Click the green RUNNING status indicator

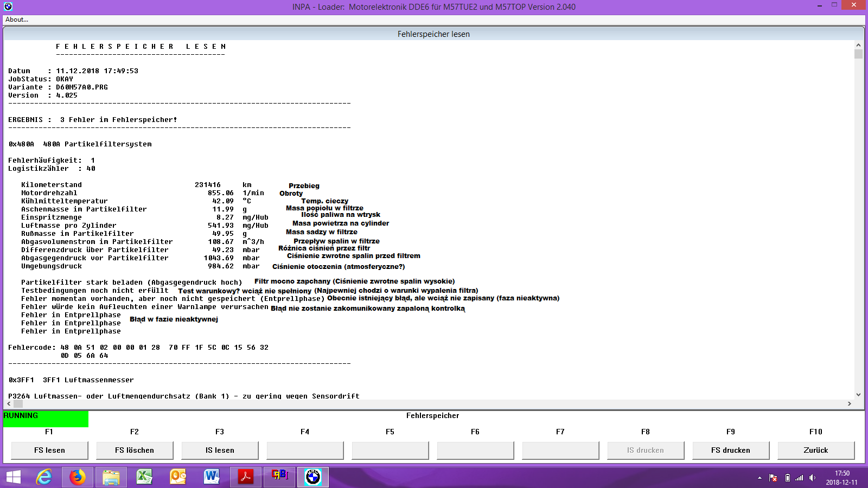click(46, 419)
